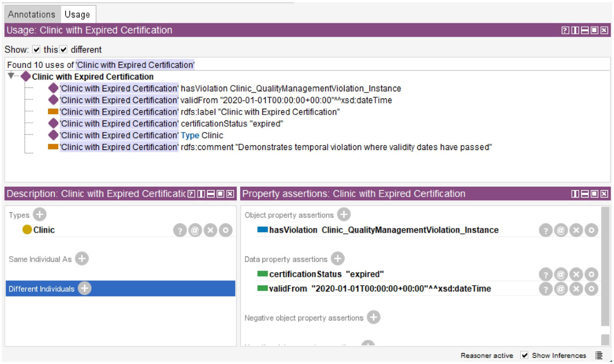Explain the hasViolation assertion inference

pos(546,230)
